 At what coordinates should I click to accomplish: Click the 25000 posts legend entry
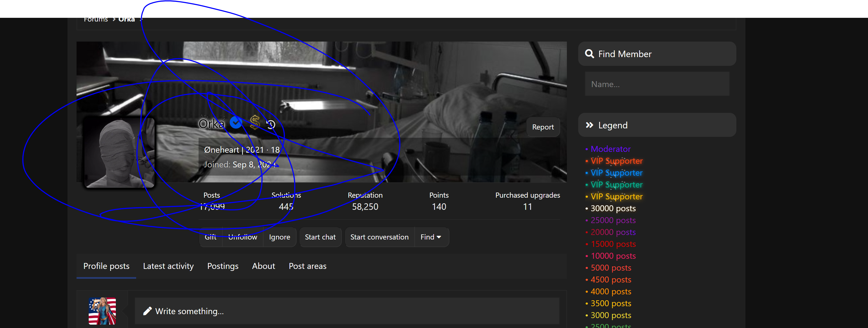click(x=613, y=220)
